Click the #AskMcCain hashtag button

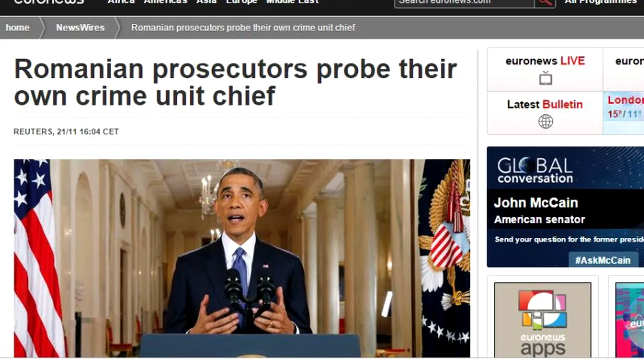coord(603,260)
